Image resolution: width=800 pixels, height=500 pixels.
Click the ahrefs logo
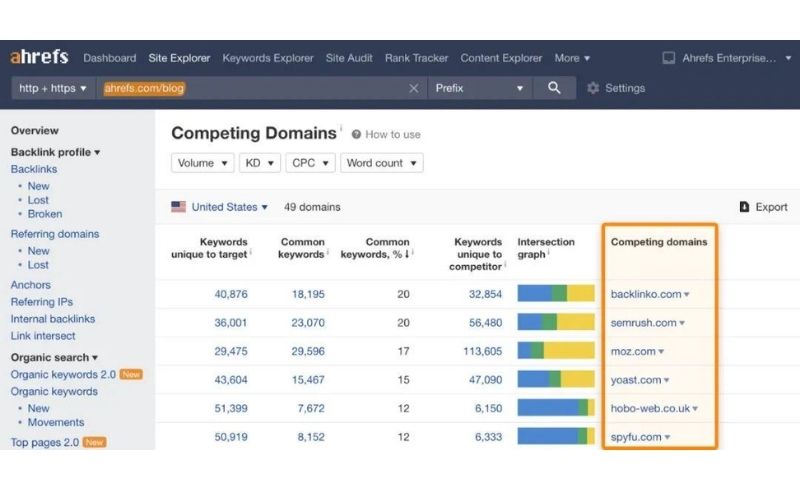(39, 57)
